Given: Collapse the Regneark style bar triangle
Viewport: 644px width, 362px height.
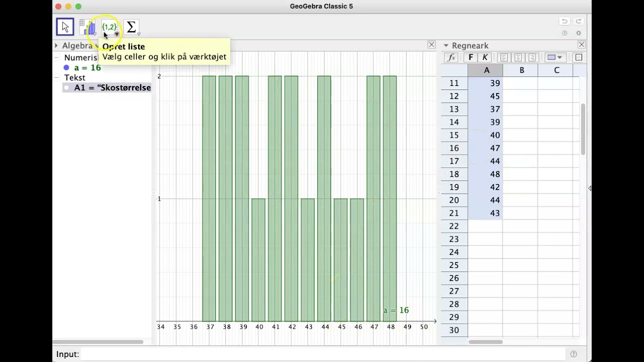Looking at the screenshot, I should click(x=446, y=46).
